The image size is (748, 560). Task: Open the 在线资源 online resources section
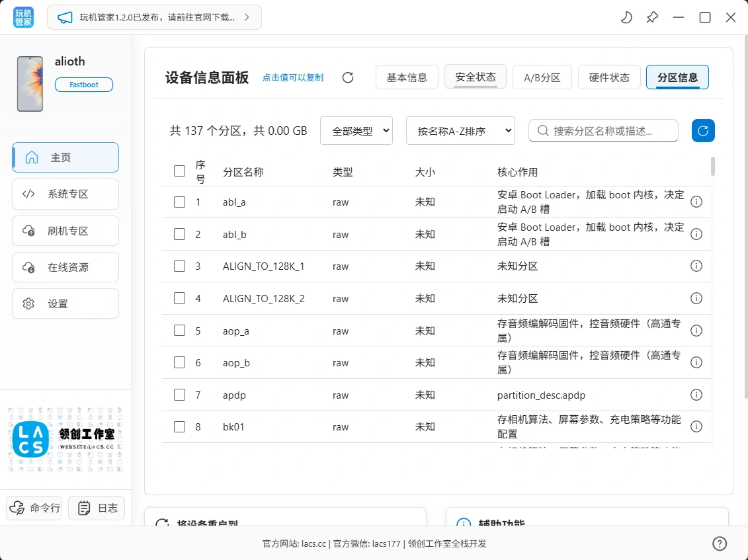tap(65, 266)
